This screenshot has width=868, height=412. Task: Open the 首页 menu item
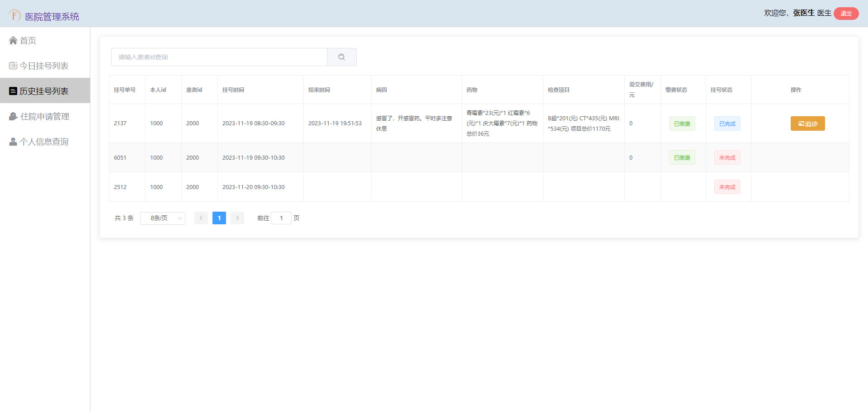45,41
